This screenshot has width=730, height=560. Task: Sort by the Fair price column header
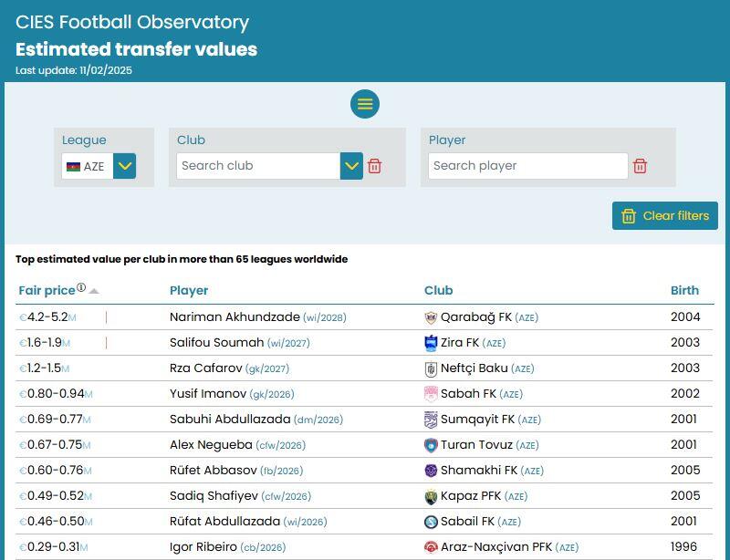click(x=47, y=290)
